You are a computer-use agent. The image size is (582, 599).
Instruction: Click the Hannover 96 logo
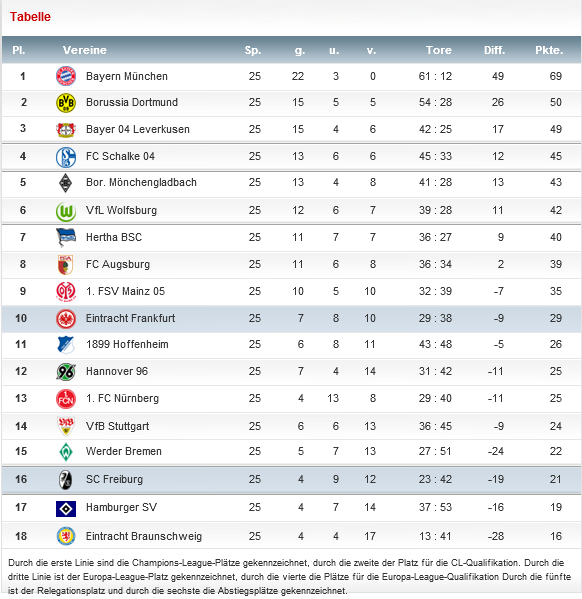(66, 372)
